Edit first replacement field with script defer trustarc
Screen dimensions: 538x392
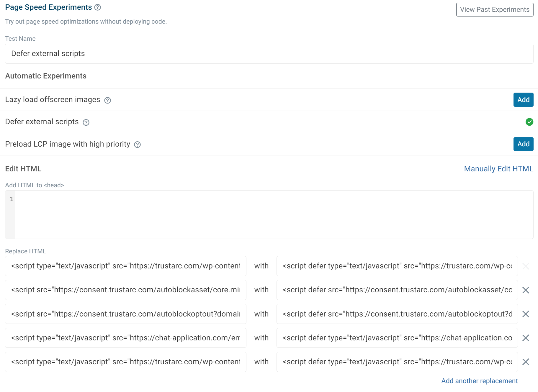tap(397, 266)
